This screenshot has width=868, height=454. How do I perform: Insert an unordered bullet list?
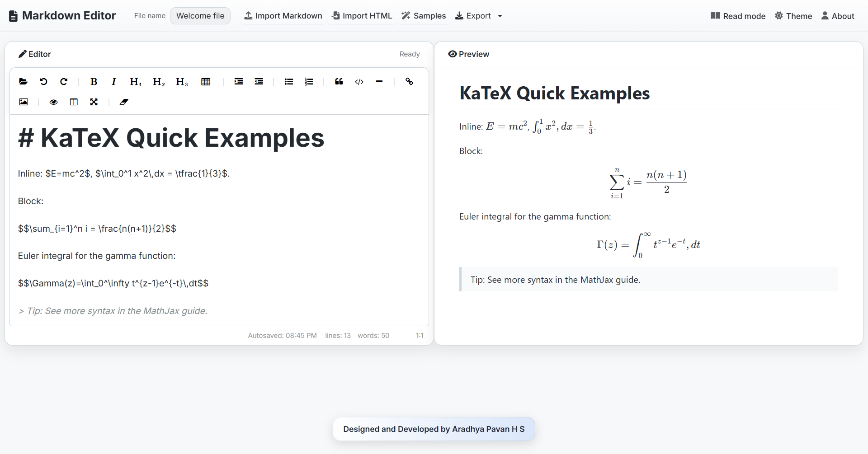[289, 82]
